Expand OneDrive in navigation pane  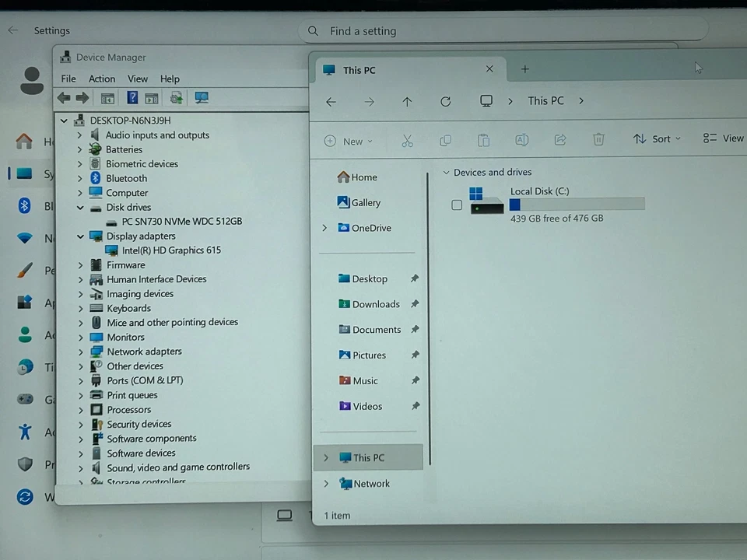324,228
